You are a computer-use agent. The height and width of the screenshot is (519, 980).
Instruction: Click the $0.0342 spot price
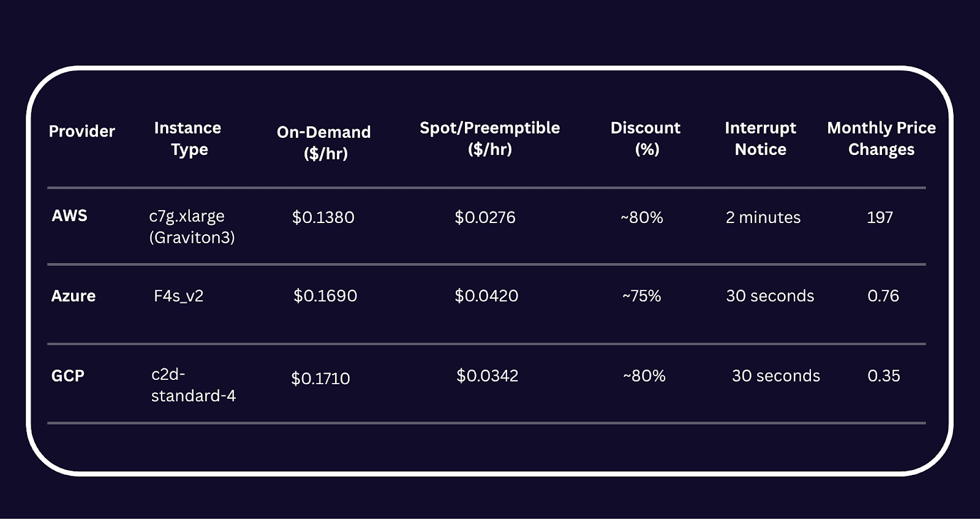click(x=487, y=376)
